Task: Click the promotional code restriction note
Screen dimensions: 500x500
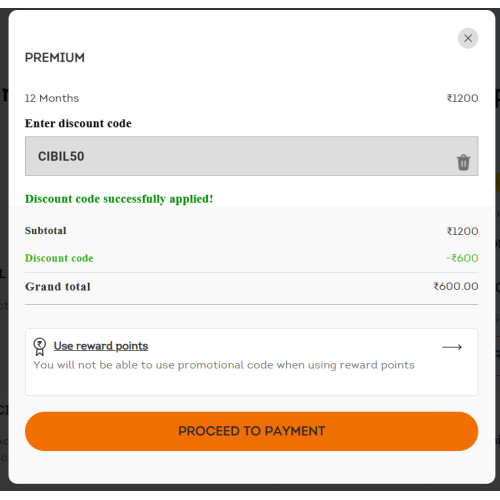Action: point(224,365)
